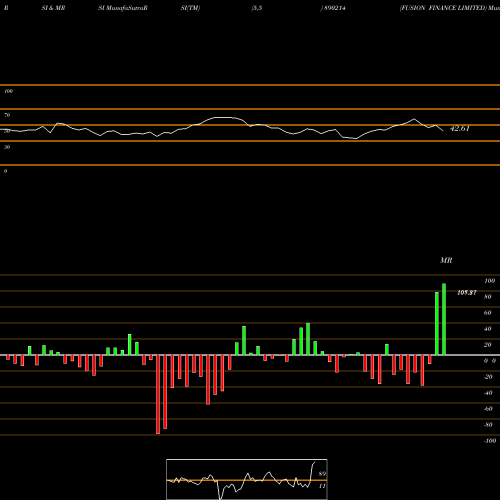This screenshot has width=500, height=500.
Task: Click the tallest green MR bar
Action: tap(444, 319)
